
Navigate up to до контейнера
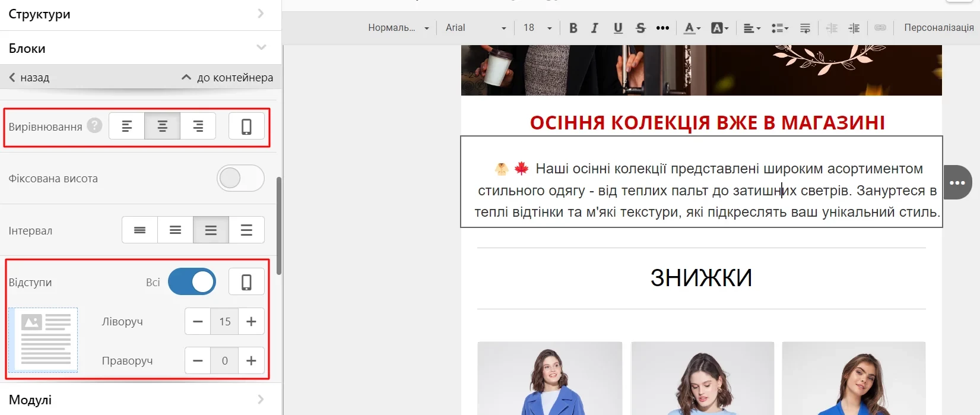[227, 78]
